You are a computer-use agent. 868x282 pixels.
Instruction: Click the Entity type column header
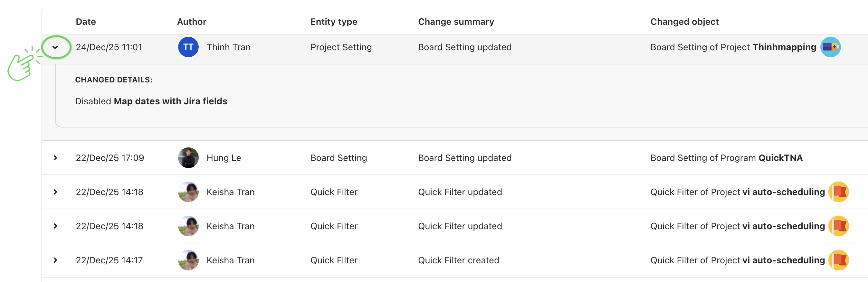pos(334,22)
